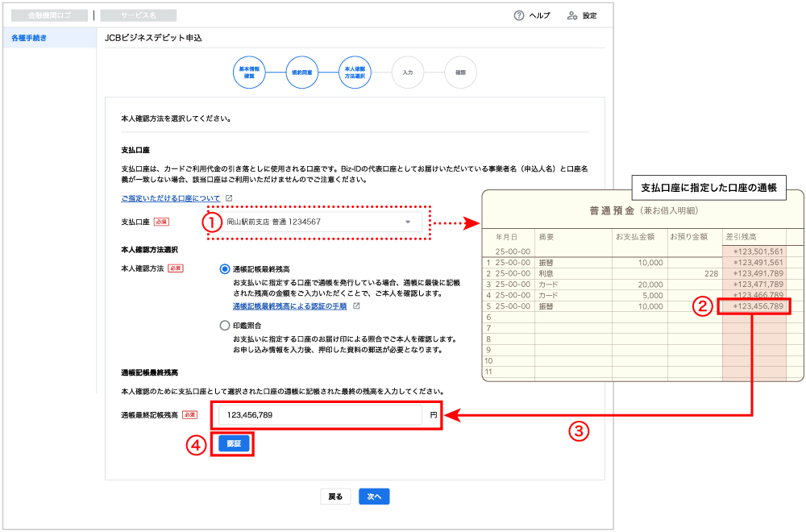Open the ご指定いただける口座について link
The height and width of the screenshot is (532, 806).
170,198
